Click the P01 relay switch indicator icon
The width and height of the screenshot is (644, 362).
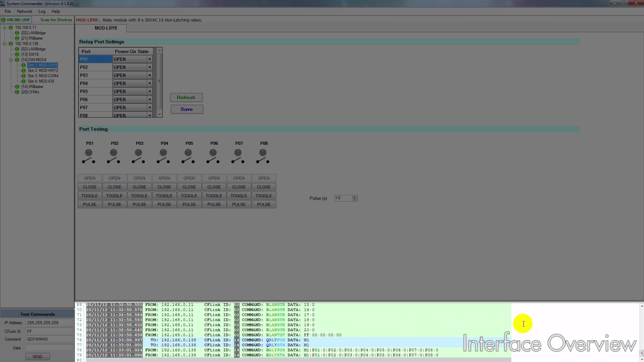tap(88, 156)
